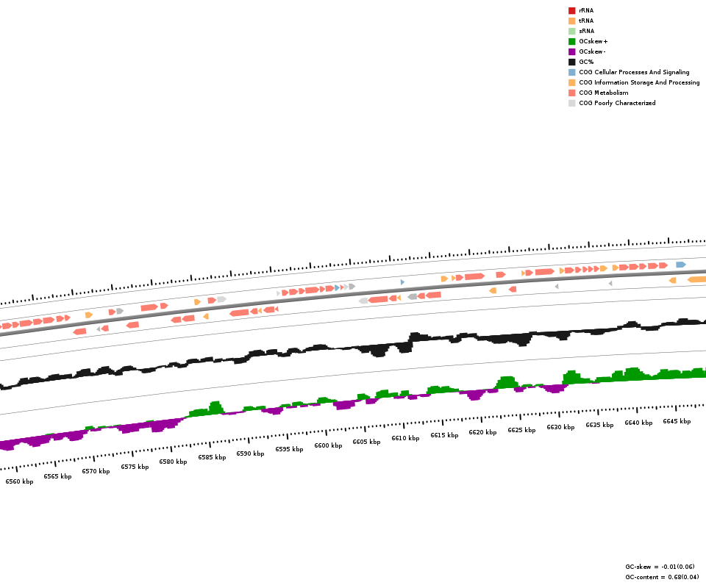Image resolution: width=706 pixels, height=588 pixels.
Task: Pick the purple GCskew- legend square
Action: pyautogui.click(x=571, y=51)
